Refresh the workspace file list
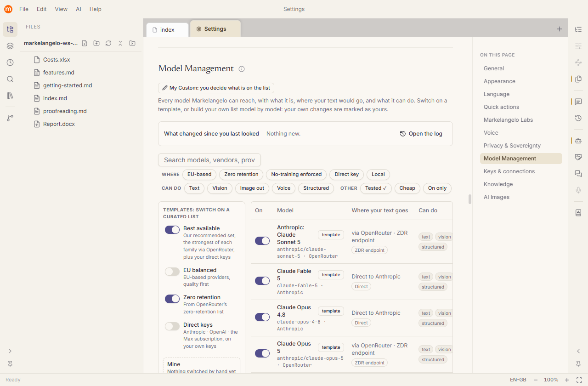Screen dimensions: 588x386 (x=108, y=43)
